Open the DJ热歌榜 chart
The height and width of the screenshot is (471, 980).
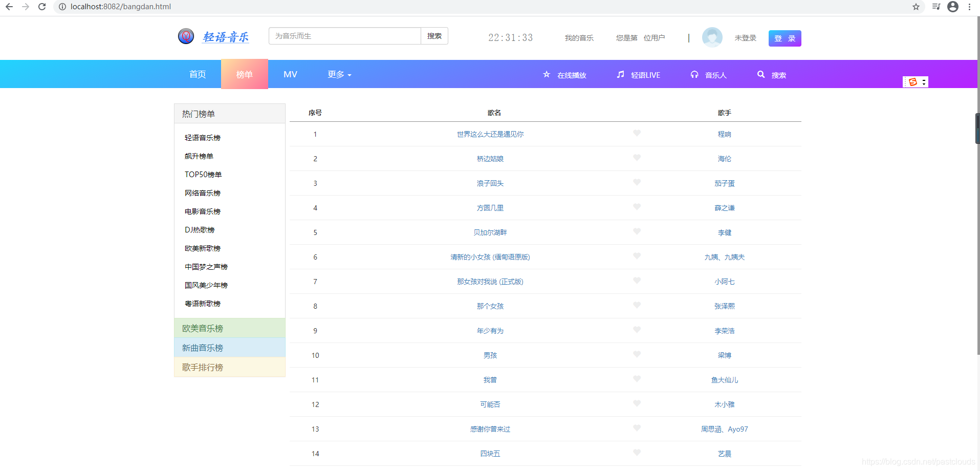(x=200, y=230)
